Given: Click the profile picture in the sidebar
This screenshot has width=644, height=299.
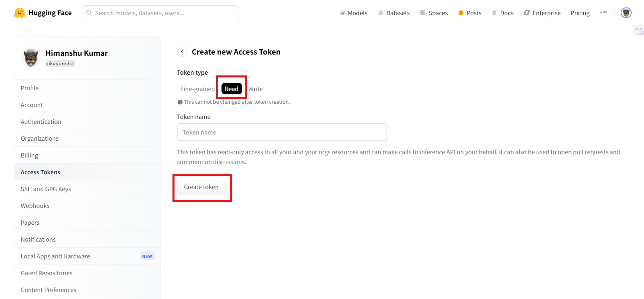Looking at the screenshot, I should (x=31, y=57).
